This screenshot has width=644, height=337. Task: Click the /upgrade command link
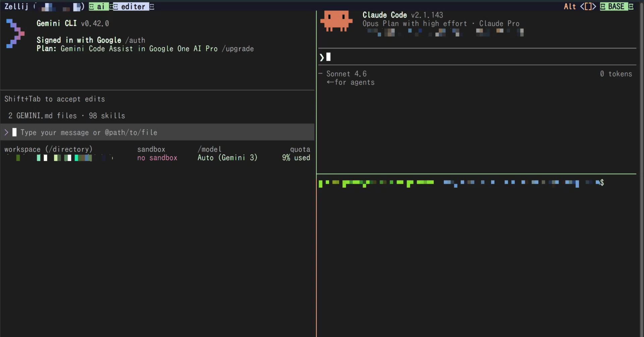[x=238, y=49]
